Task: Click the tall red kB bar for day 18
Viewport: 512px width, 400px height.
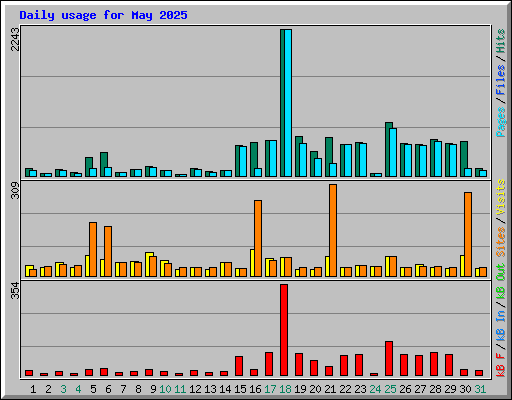Action: pyautogui.click(x=284, y=330)
